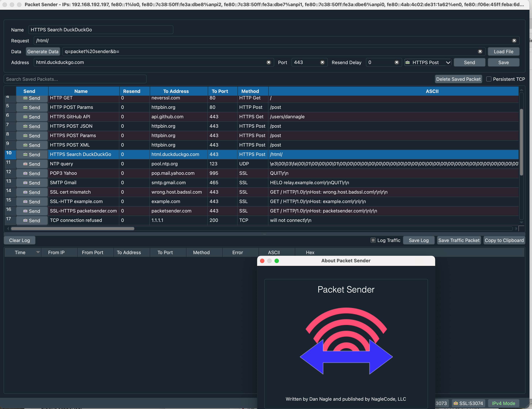Clear the Request field with its X icon

click(x=514, y=41)
